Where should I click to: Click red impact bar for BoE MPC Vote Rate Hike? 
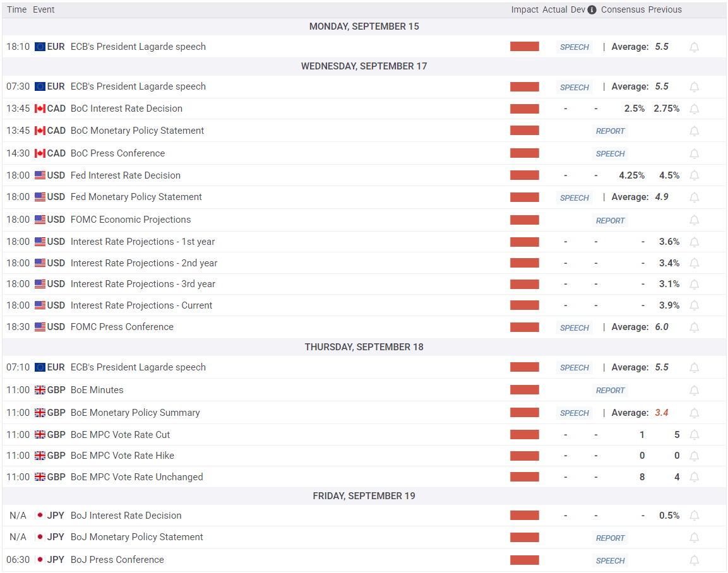(x=525, y=456)
